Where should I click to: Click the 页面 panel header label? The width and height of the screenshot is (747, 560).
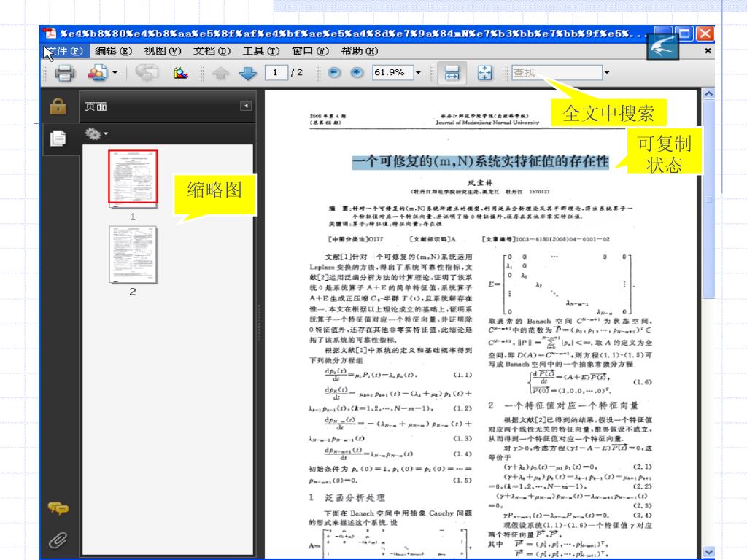point(96,106)
